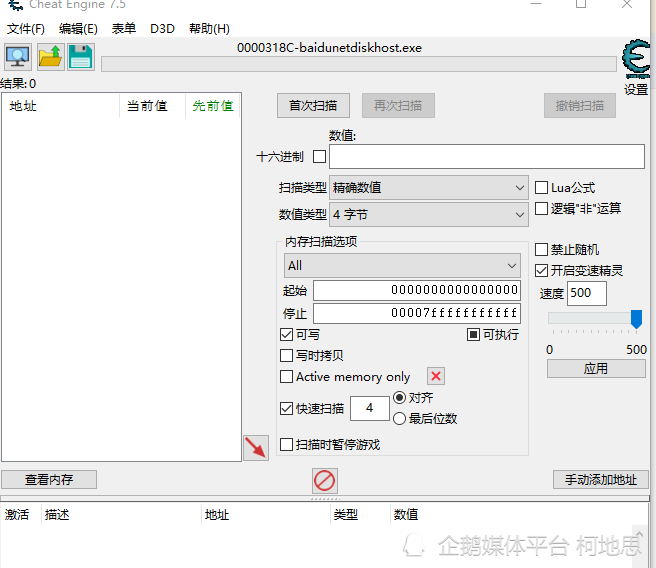Toggle the 可写 writable checkbox
The height and width of the screenshot is (568, 656).
click(287, 335)
